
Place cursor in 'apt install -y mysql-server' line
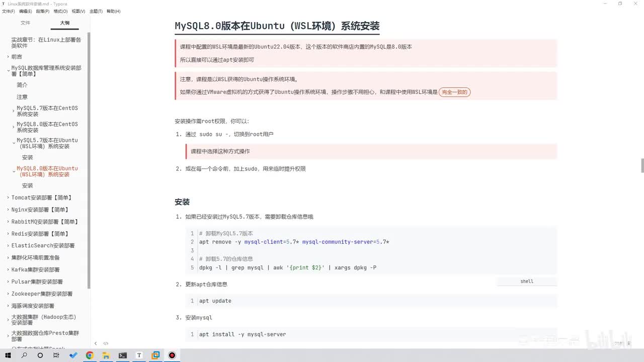point(243,334)
